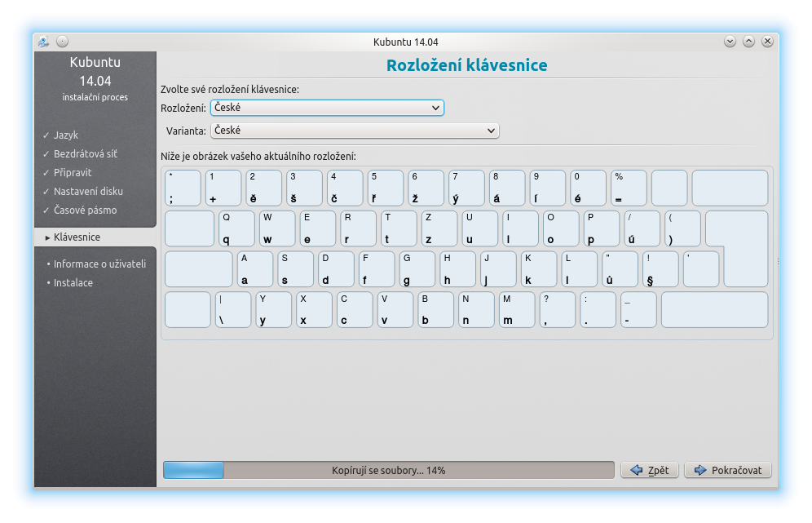Click the V key on keyboard preview
The height and width of the screenshot is (523, 812).
click(395, 309)
